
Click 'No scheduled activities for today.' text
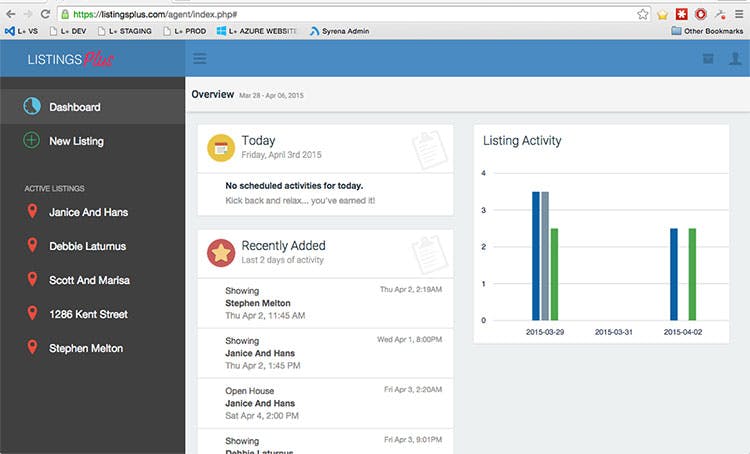click(294, 186)
